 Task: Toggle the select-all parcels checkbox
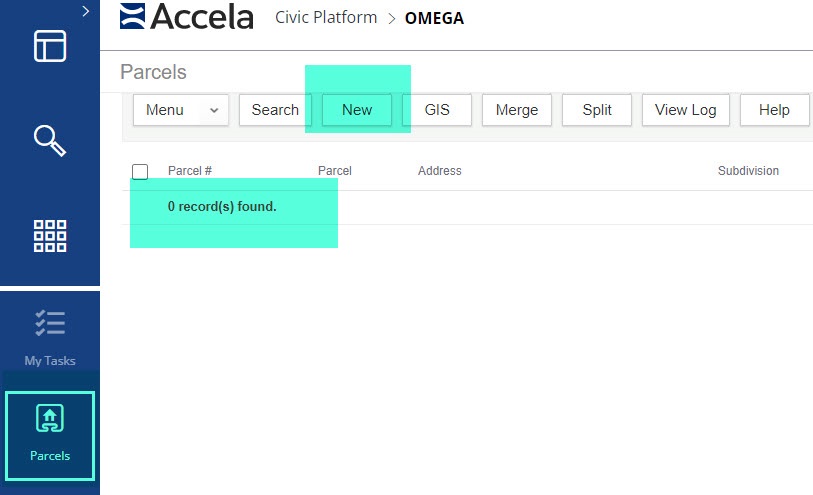click(140, 172)
